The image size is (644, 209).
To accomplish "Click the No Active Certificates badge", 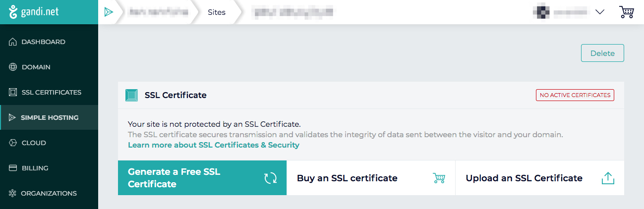I will click(575, 95).
